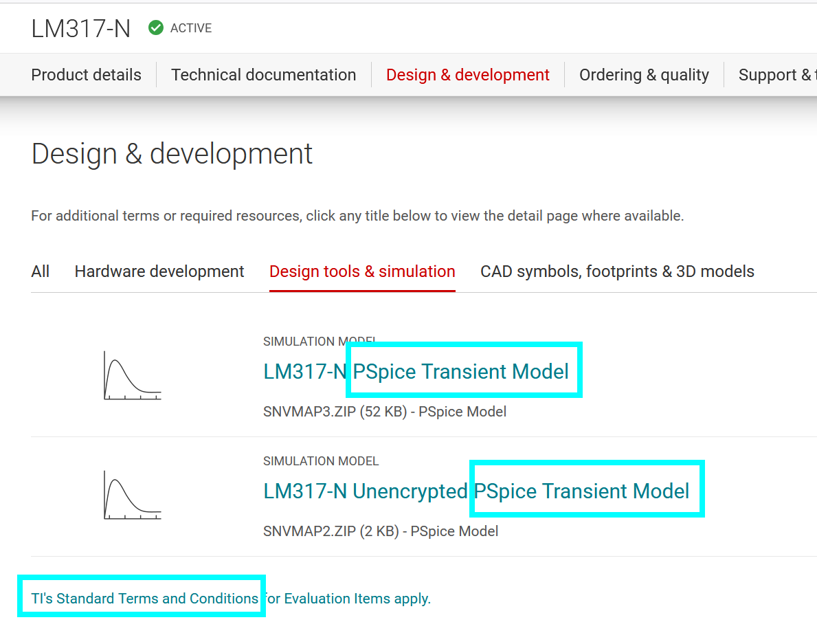Click the green ACTIVE status checkmark icon
Image resolution: width=817 pixels, height=644 pixels.
tap(156, 27)
